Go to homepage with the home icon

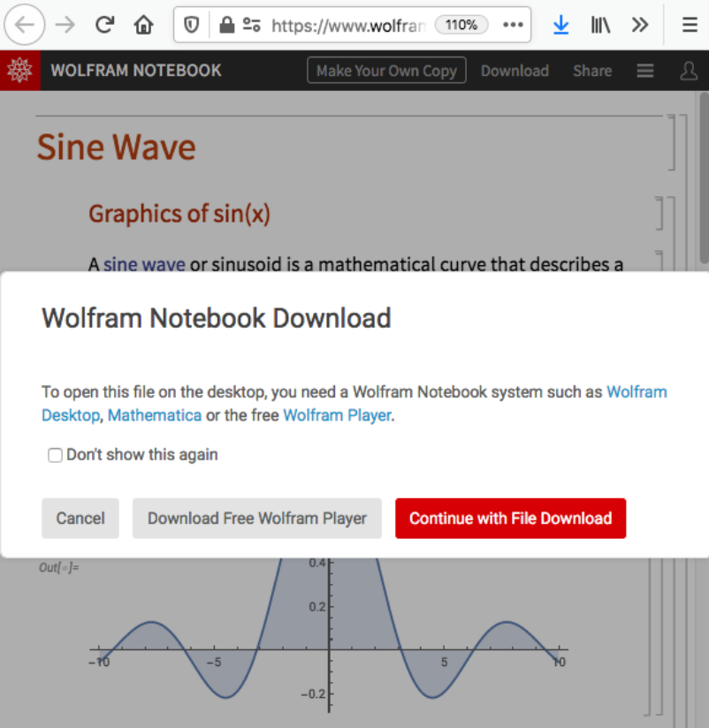[143, 24]
